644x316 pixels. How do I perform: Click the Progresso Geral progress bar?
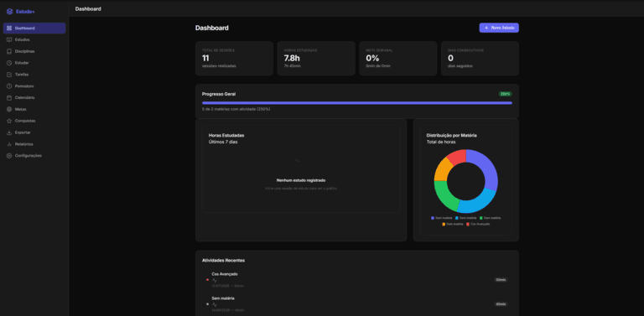pos(357,102)
